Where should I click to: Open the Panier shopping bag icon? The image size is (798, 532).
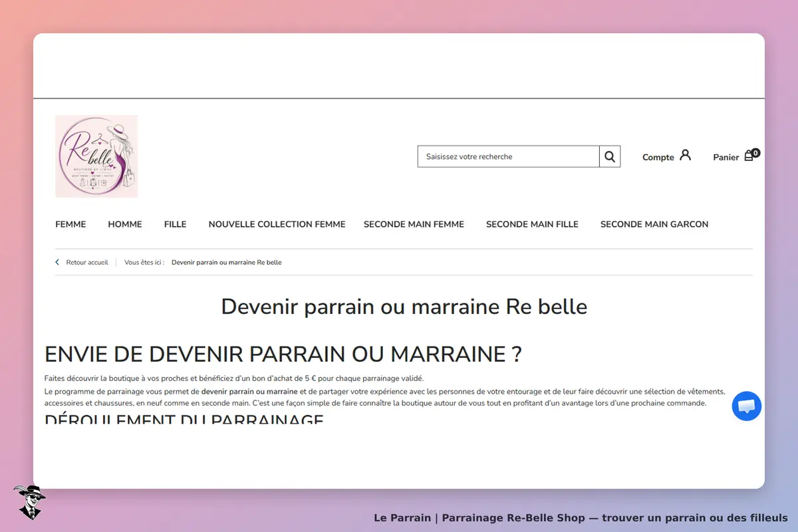click(749, 156)
